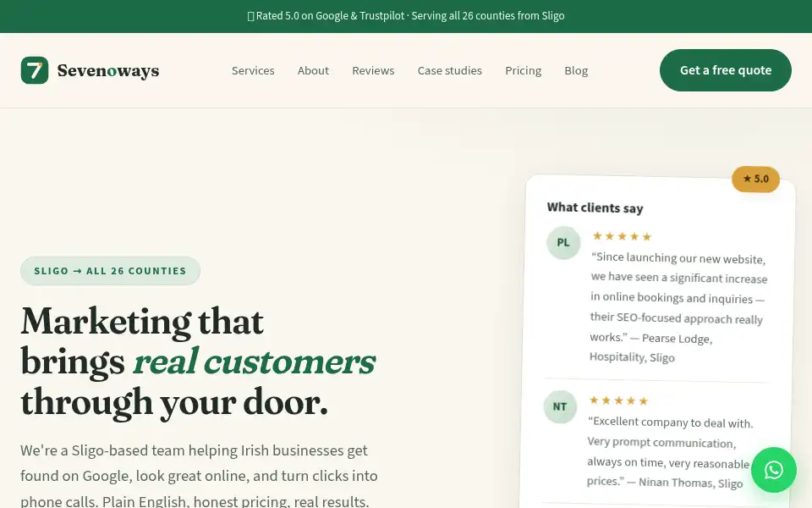The image size is (812, 508).
Task: Open the WhatsApp chat bubble
Action: click(x=774, y=470)
